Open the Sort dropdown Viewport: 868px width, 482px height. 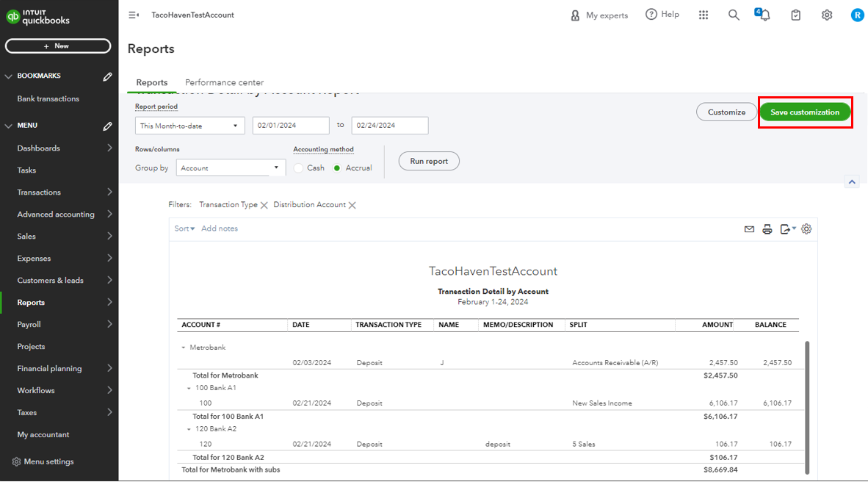(184, 229)
